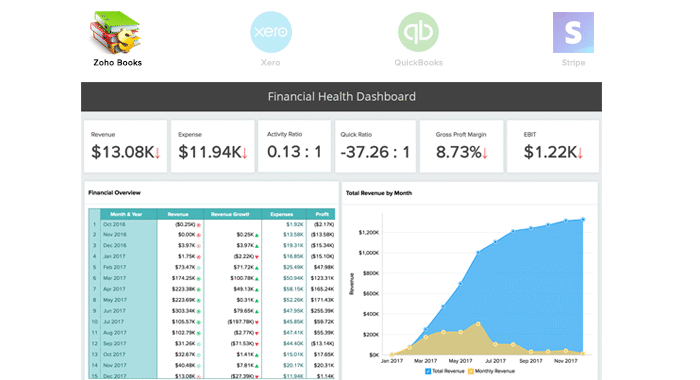Screen dimensions: 700x380
Task: Open the Xero text label
Action: pyautogui.click(x=271, y=63)
